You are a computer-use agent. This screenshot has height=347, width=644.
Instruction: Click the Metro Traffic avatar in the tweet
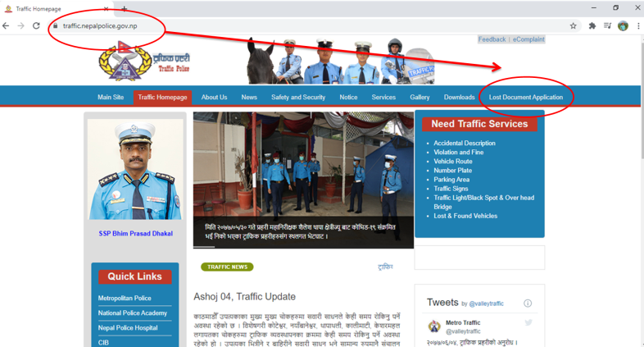[x=434, y=326]
